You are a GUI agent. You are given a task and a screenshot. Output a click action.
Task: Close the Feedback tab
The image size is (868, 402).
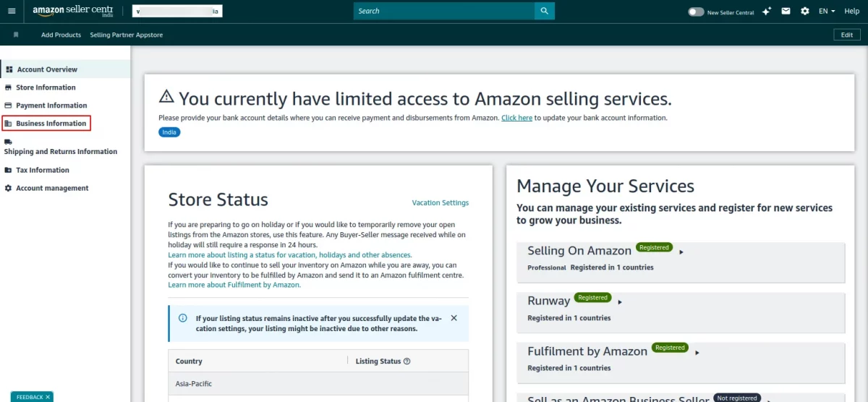coord(48,397)
